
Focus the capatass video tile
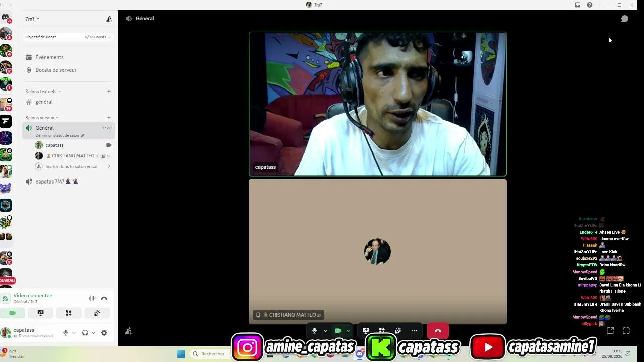point(377,104)
